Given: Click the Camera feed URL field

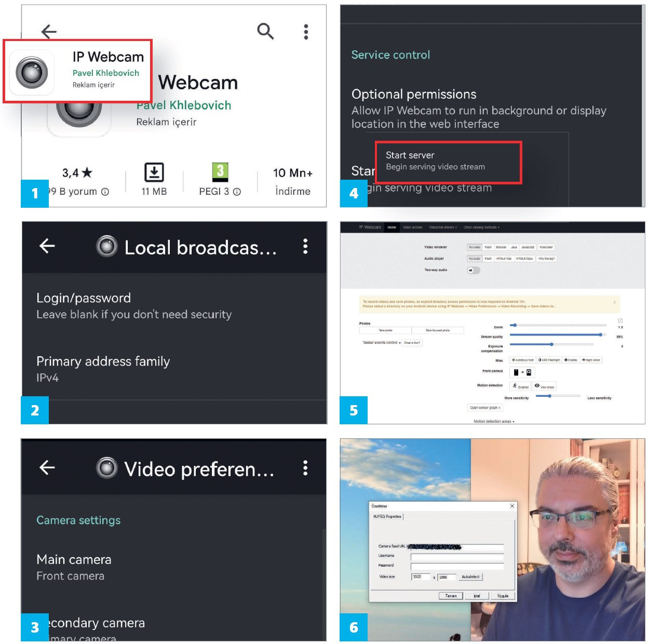Looking at the screenshot, I should (x=457, y=547).
